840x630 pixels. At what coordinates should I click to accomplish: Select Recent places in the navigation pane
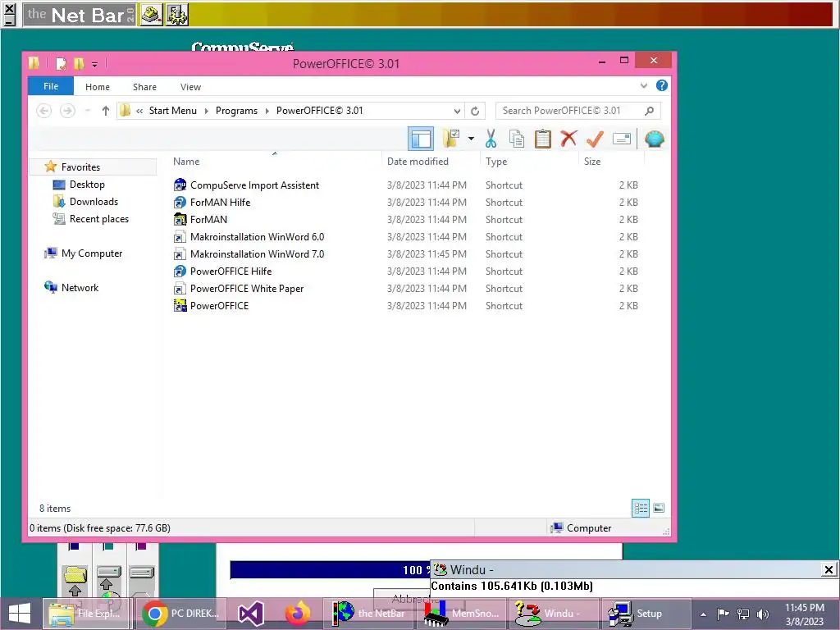click(x=99, y=218)
